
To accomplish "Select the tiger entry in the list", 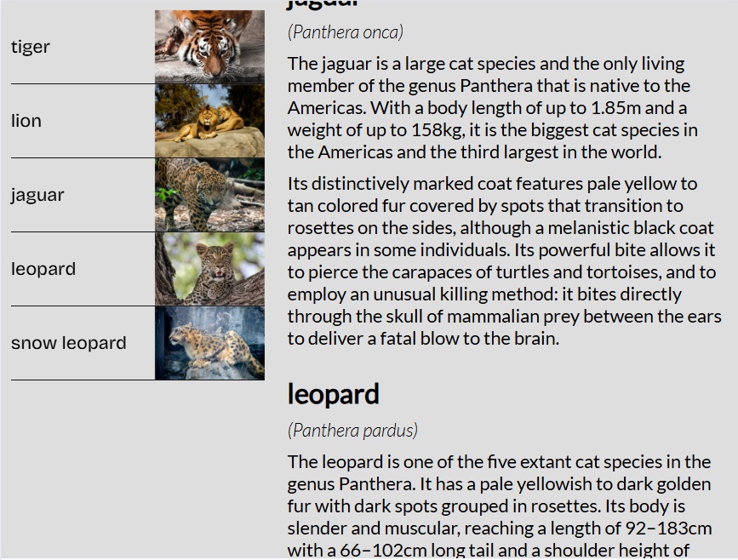I will [x=31, y=47].
